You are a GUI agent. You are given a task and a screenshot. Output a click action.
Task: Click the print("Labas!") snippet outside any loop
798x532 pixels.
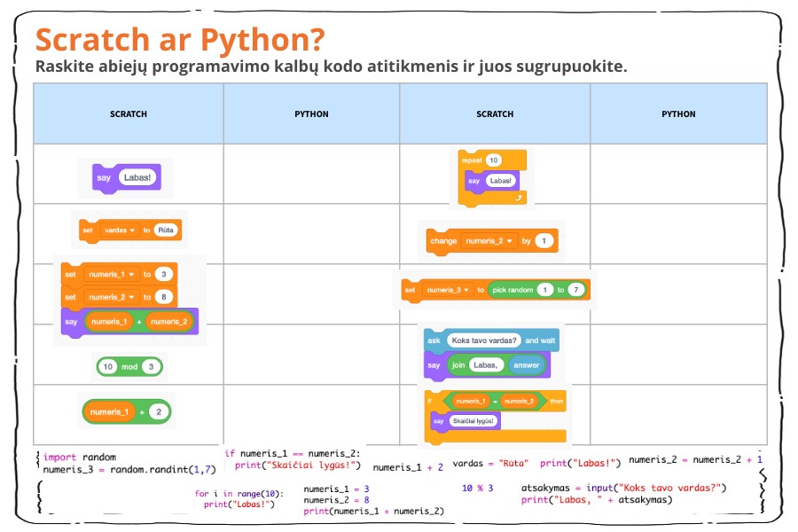[581, 463]
